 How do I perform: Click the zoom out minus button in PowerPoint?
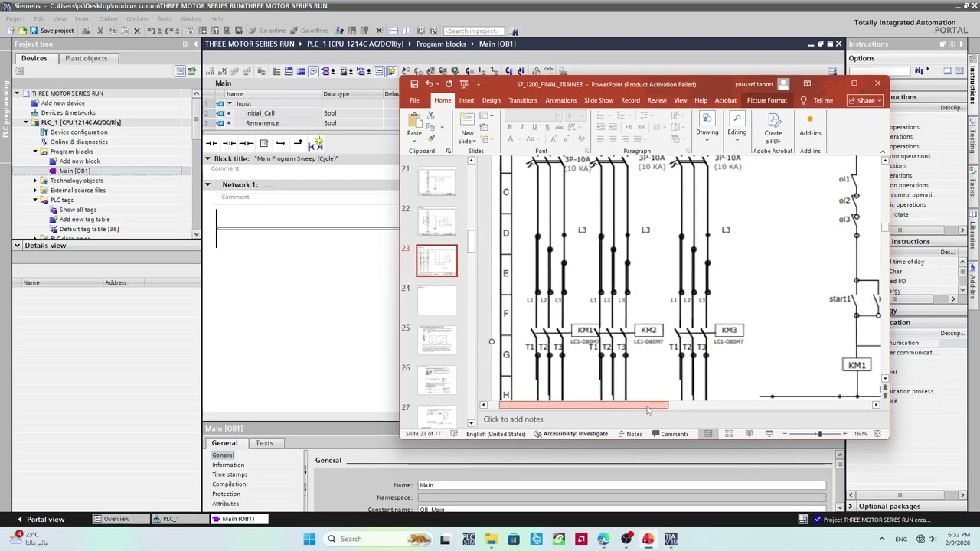pyautogui.click(x=786, y=434)
